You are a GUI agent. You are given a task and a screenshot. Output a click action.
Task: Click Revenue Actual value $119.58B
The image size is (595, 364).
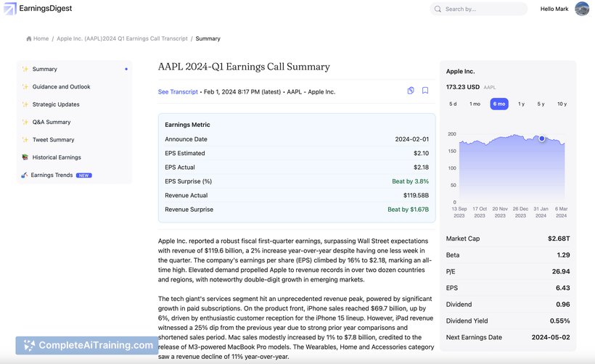[x=416, y=195]
